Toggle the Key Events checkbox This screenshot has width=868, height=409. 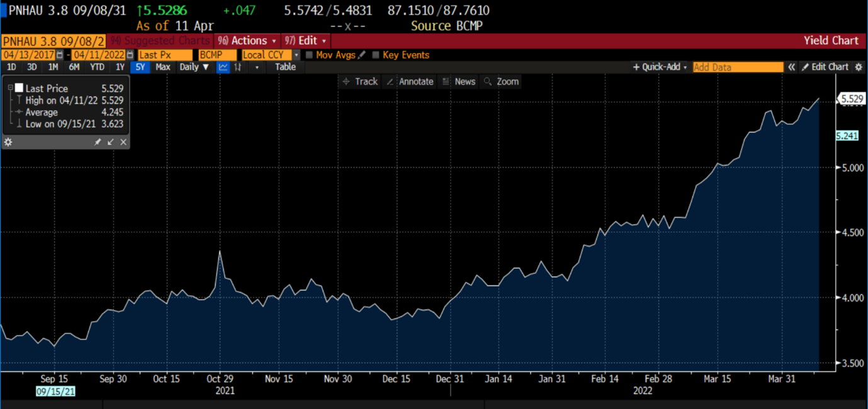click(376, 55)
